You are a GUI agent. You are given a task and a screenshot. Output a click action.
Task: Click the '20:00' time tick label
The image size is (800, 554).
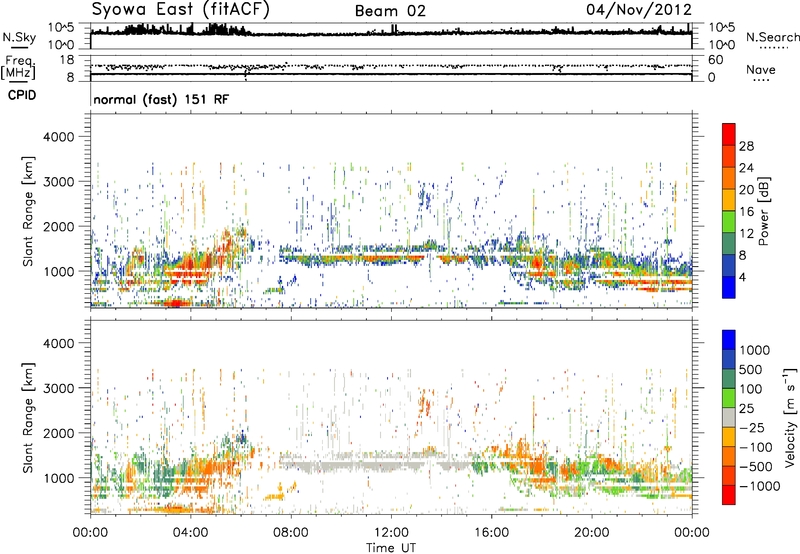592,533
